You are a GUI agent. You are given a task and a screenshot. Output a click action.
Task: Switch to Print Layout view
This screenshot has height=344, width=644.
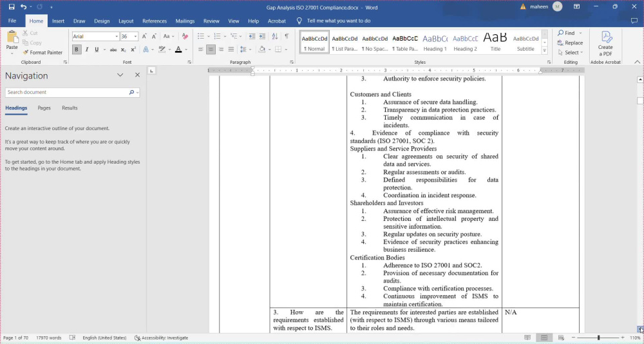pos(544,338)
